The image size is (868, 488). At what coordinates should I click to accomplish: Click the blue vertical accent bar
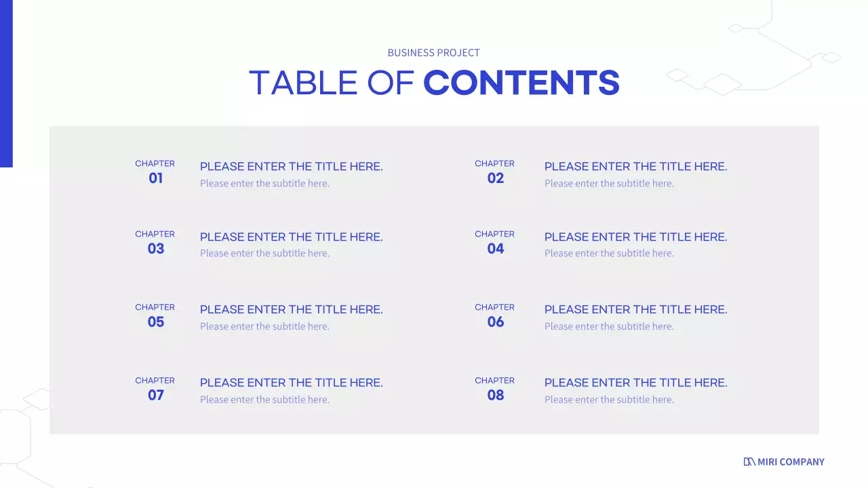(x=6, y=83)
